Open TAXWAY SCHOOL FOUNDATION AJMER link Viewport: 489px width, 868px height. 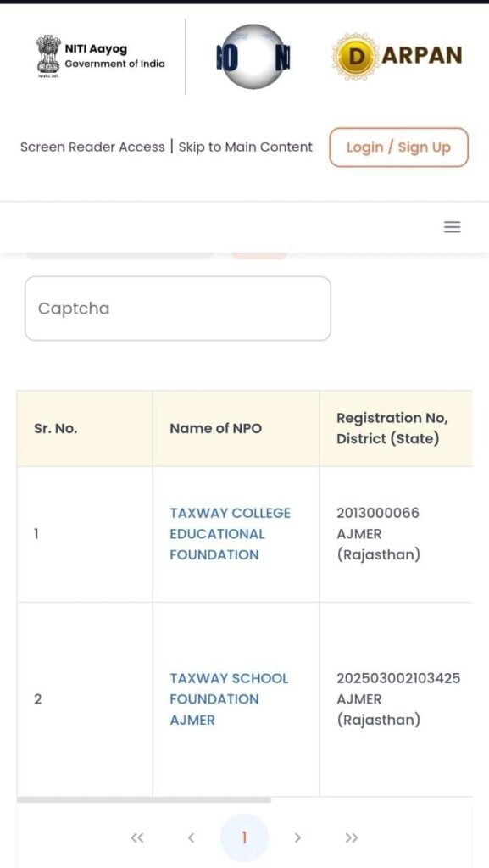(229, 699)
